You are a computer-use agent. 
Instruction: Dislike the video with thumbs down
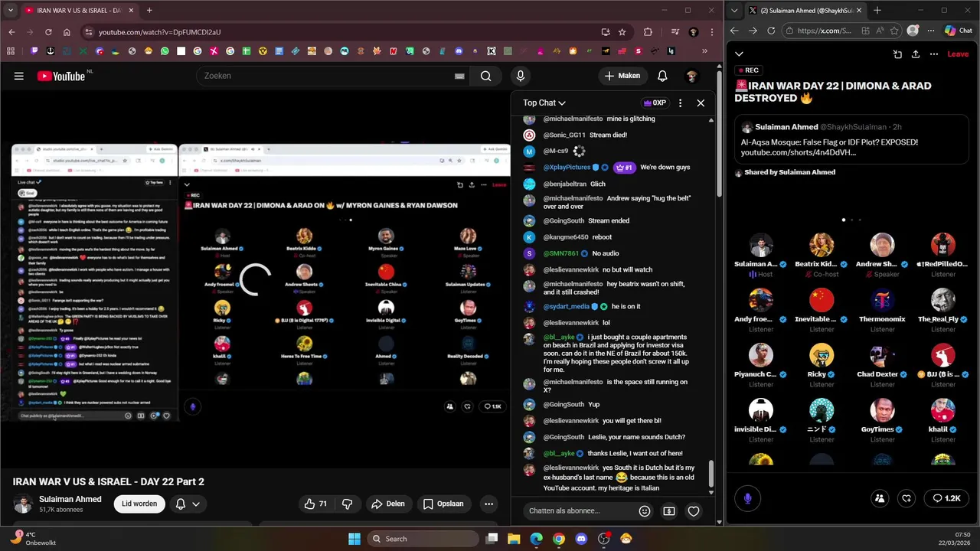coord(347,504)
